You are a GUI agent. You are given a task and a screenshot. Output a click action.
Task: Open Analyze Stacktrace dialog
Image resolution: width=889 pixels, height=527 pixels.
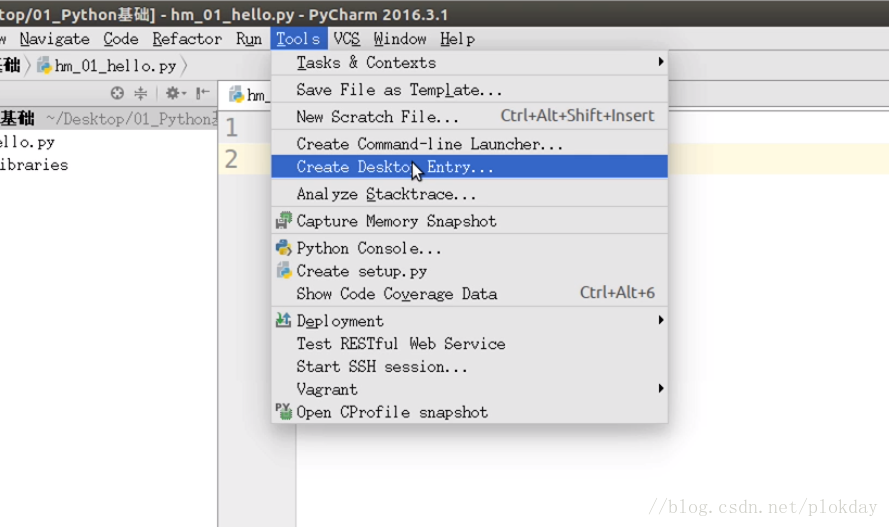(x=469, y=194)
